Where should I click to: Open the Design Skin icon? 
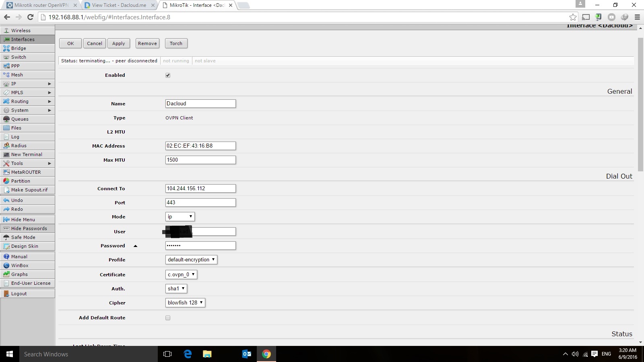pyautogui.click(x=6, y=246)
